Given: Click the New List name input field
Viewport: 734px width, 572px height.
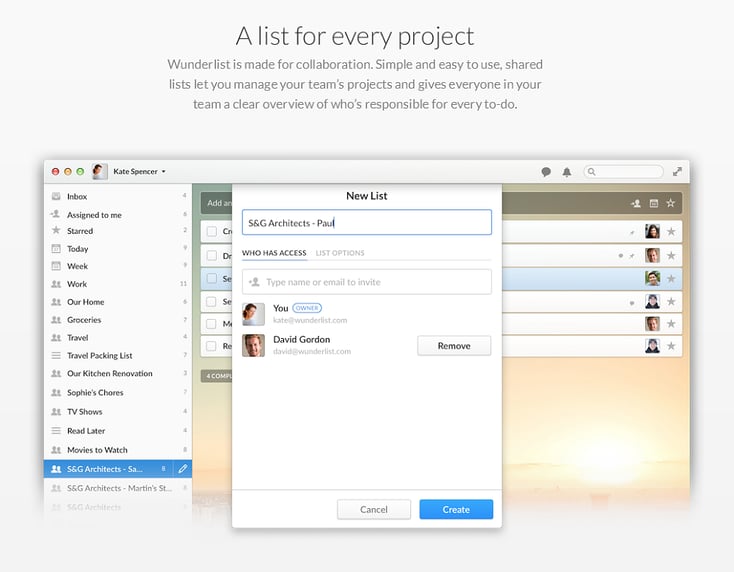Looking at the screenshot, I should [x=367, y=222].
